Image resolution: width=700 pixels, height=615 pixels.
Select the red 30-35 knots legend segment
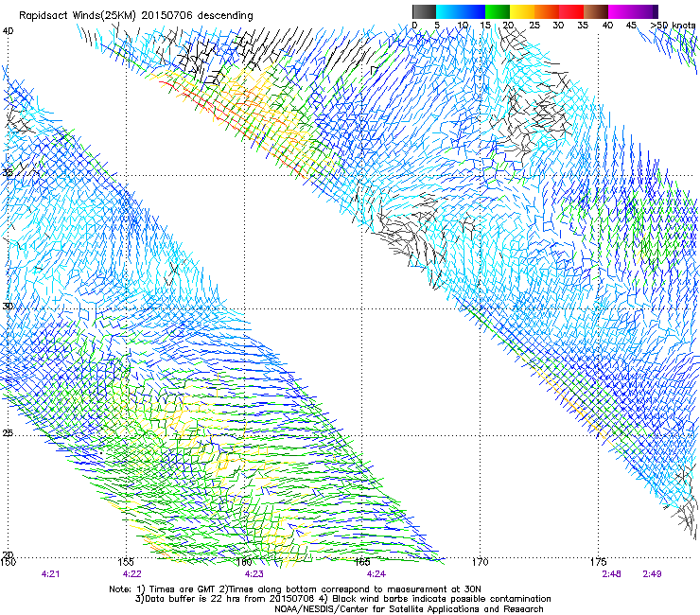[571, 11]
